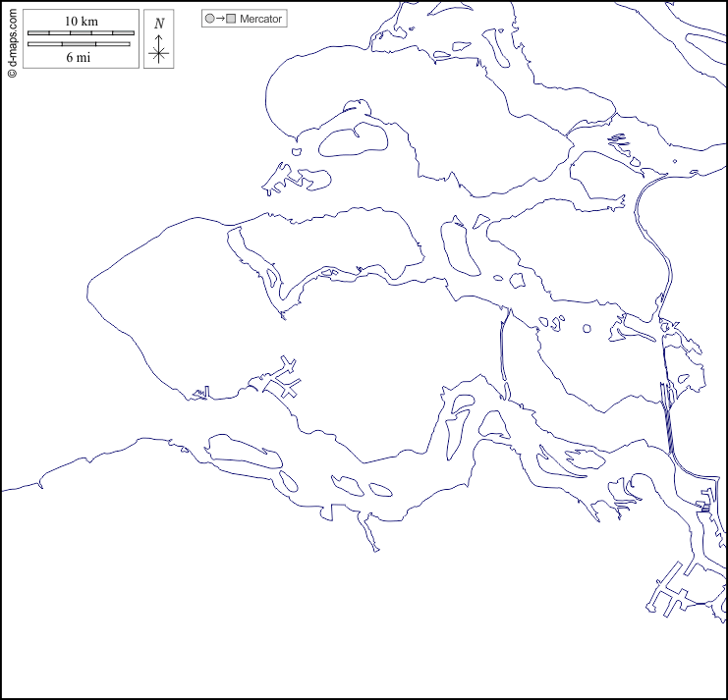Click the letter N above the compass

coord(159,24)
